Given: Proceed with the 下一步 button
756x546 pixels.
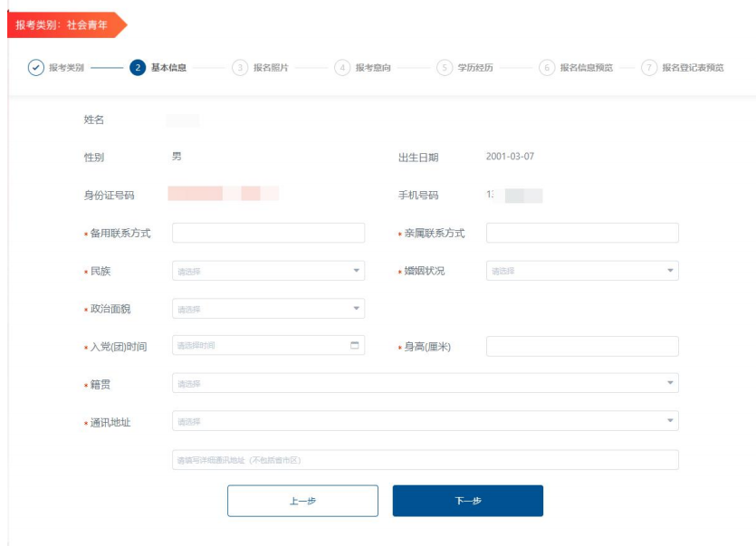Looking at the screenshot, I should [x=467, y=501].
